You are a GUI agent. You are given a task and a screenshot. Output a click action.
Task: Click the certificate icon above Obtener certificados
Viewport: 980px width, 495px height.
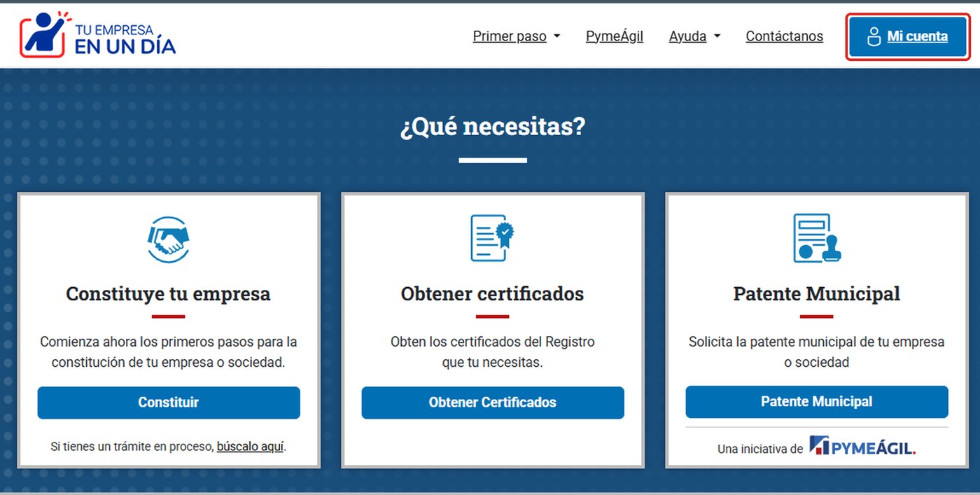[493, 238]
